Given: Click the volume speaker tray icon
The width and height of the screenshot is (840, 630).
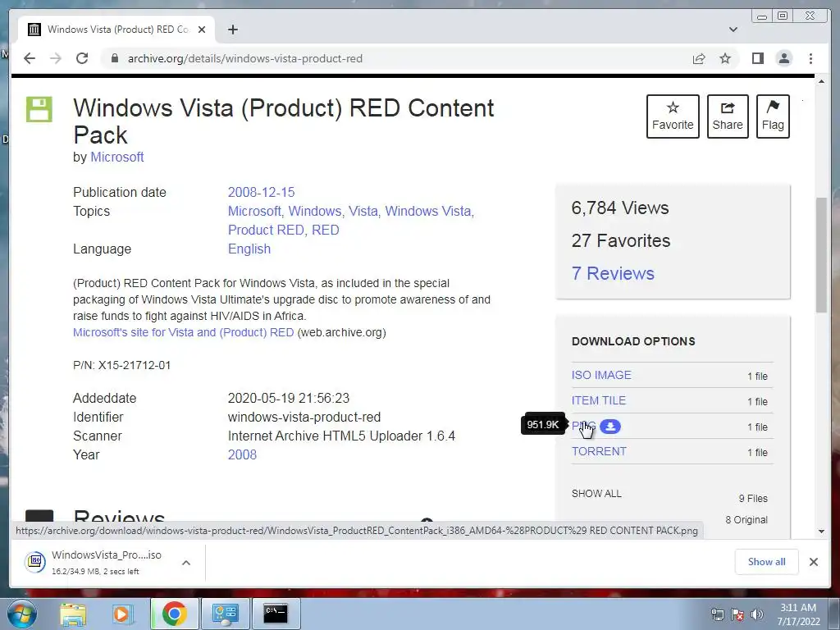Looking at the screenshot, I should pyautogui.click(x=756, y=614).
